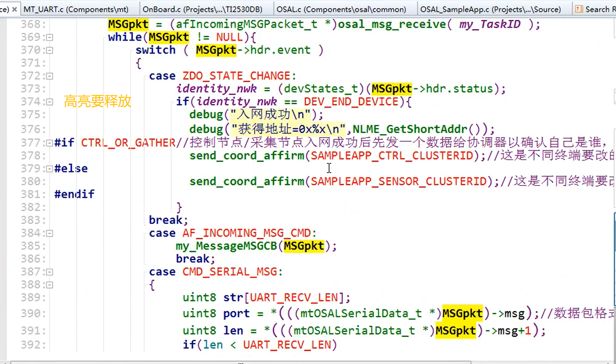Click line number 383 in the gutter
The image size is (616, 364).
31,220
